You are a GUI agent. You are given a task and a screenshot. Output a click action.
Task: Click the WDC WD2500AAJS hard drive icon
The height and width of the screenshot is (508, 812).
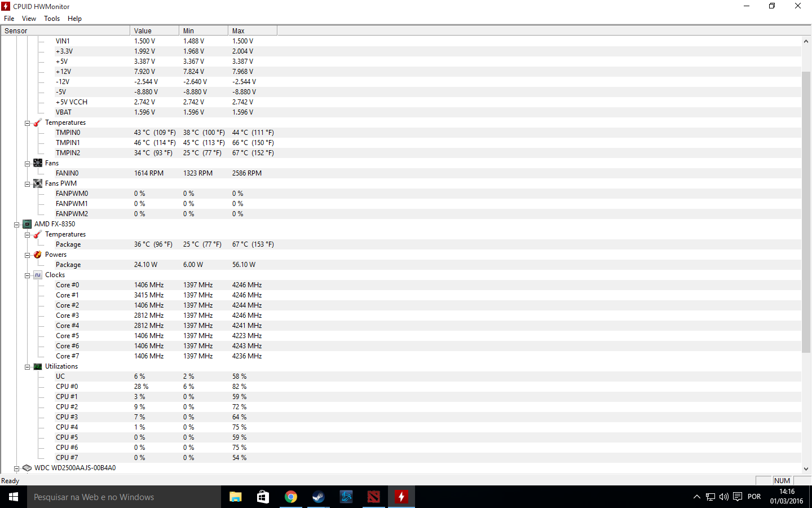[x=27, y=468]
